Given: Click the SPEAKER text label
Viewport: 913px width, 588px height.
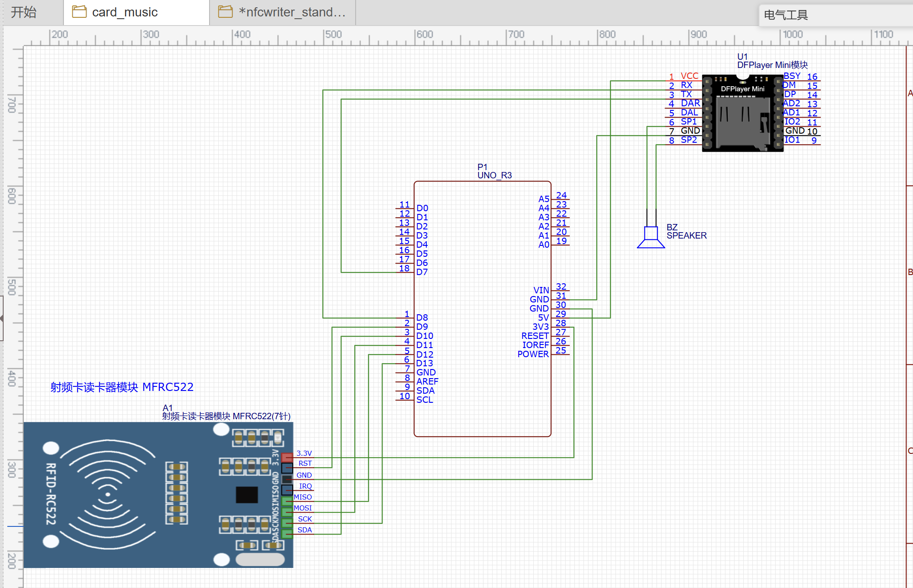Looking at the screenshot, I should click(687, 236).
